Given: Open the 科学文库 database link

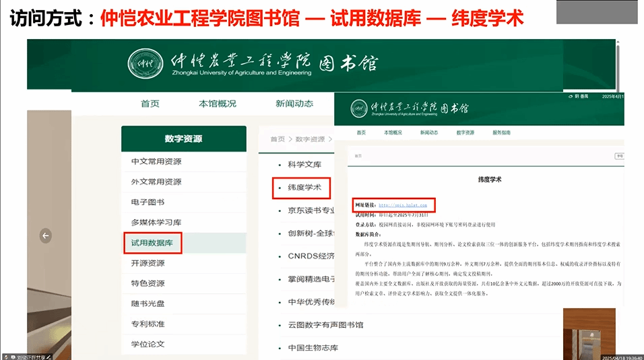Looking at the screenshot, I should tap(304, 165).
